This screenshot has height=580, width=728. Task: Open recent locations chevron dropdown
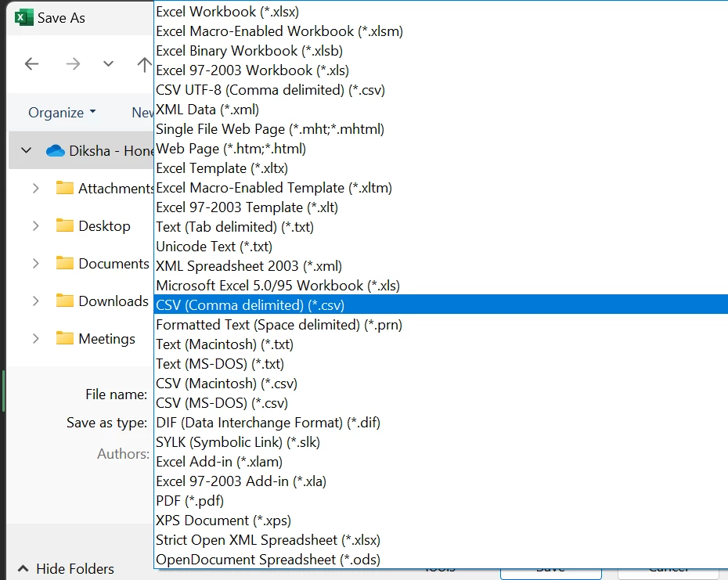click(x=108, y=63)
